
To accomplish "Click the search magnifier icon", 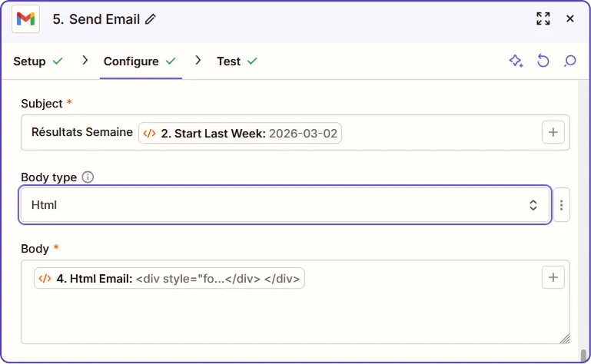I will point(570,61).
